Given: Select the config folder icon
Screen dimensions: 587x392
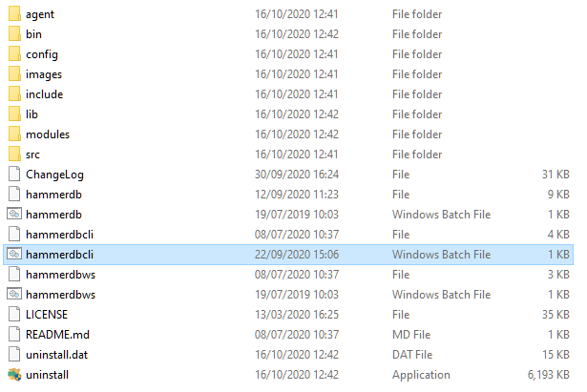Looking at the screenshot, I should click(14, 53).
